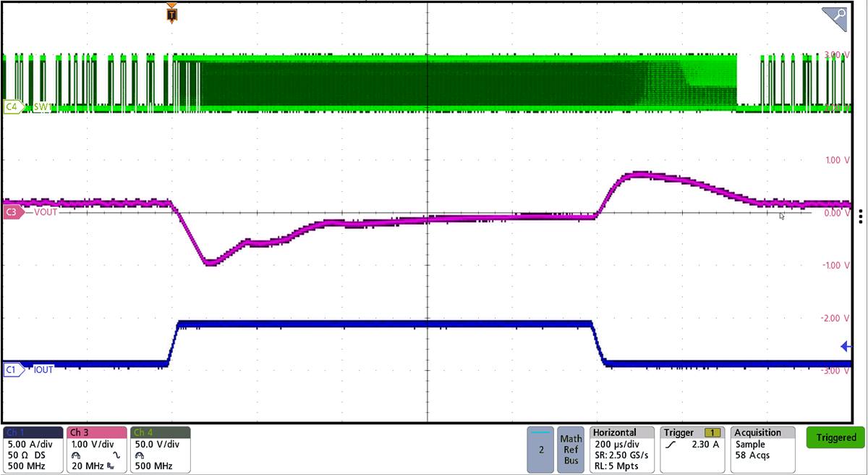Viewport: 868px width, 475px height.
Task: Click the rising-edge slope icon in Trigger badge
Action: tap(671, 445)
